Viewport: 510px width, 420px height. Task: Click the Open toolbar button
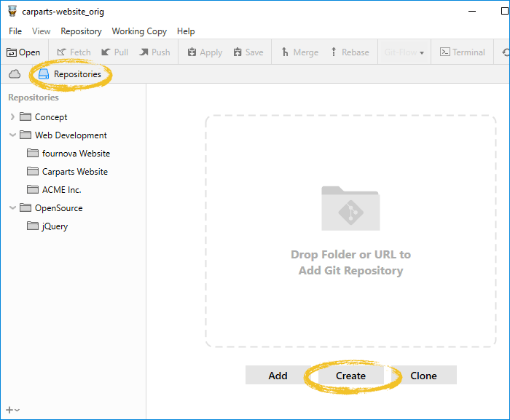pos(23,52)
